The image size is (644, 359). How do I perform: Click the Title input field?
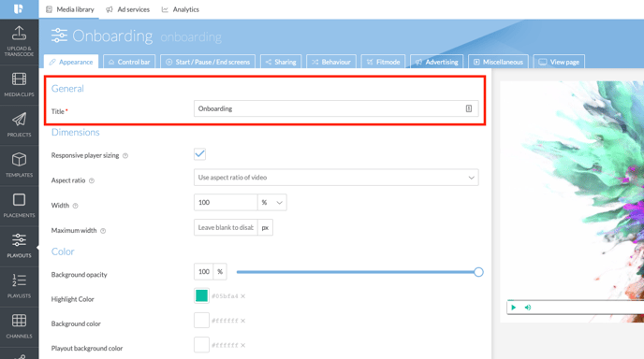(x=336, y=108)
